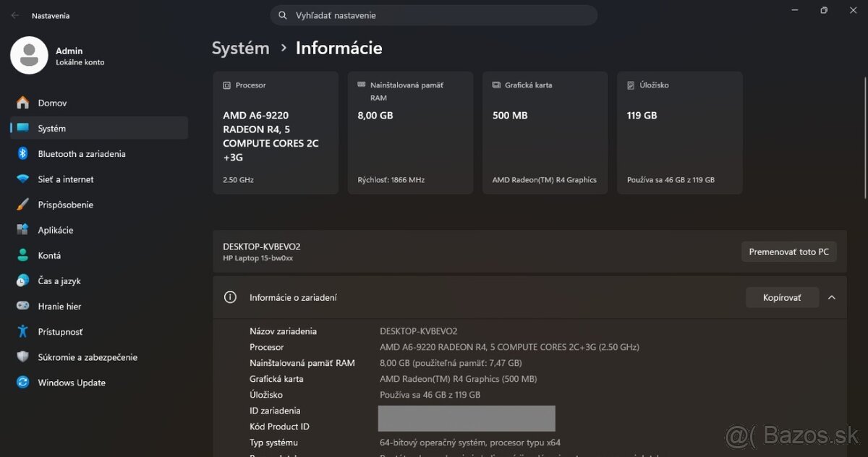Click the RAM memory icon on card
The width and height of the screenshot is (868, 457).
tap(362, 85)
